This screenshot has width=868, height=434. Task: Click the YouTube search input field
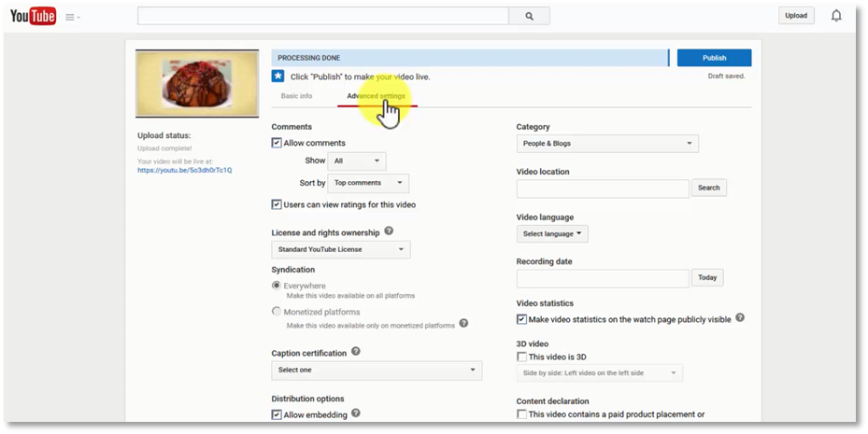tap(322, 16)
